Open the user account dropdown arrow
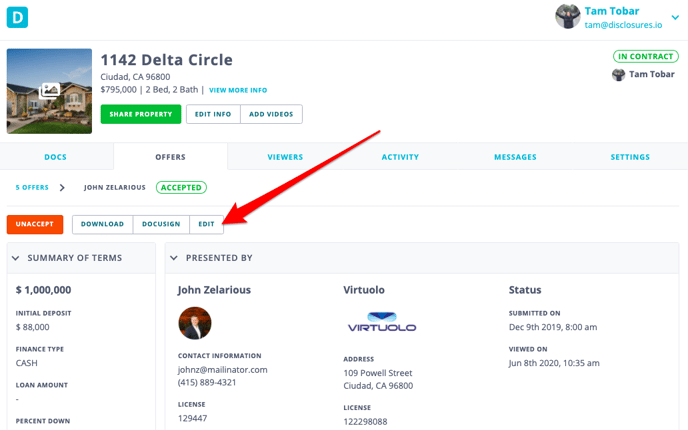 (x=674, y=17)
